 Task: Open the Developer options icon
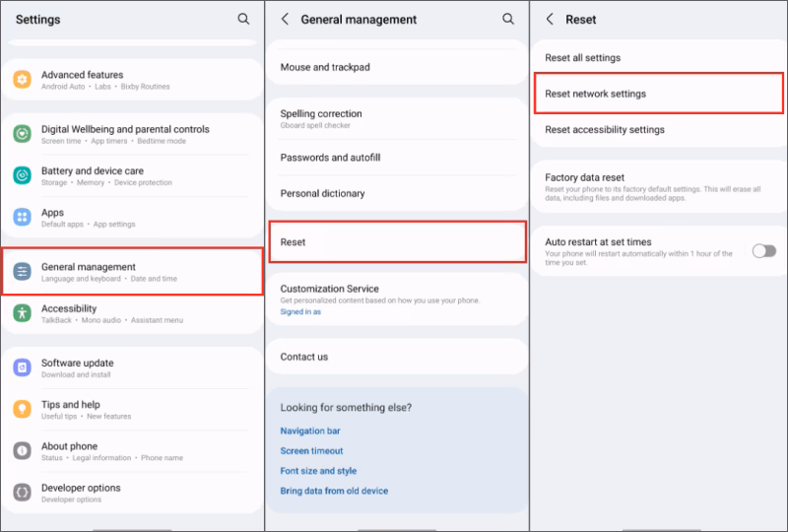pos(23,493)
